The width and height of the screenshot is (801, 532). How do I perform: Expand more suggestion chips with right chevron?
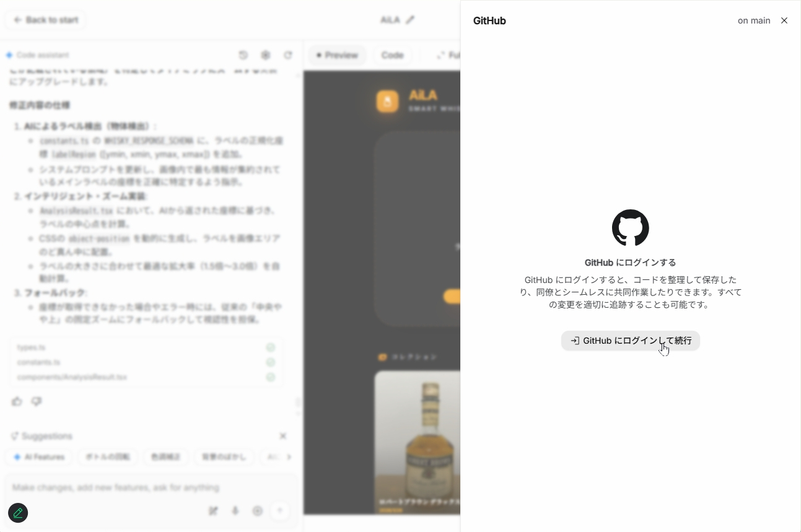(x=289, y=457)
